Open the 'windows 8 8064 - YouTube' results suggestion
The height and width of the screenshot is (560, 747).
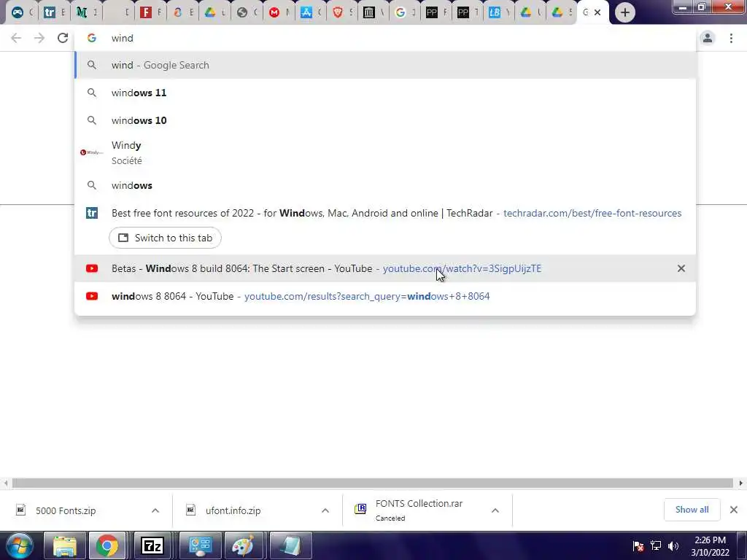pyautogui.click(x=385, y=296)
